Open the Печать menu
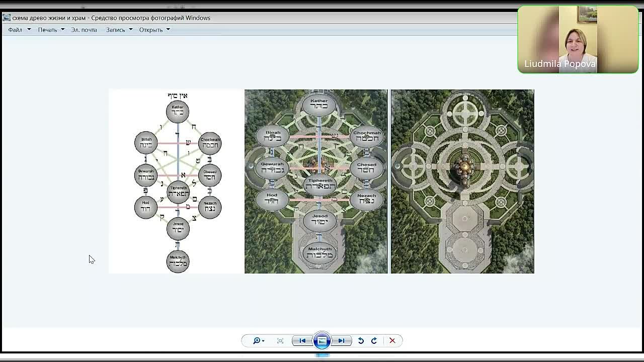Image resolution: width=644 pixels, height=362 pixels. [47, 30]
